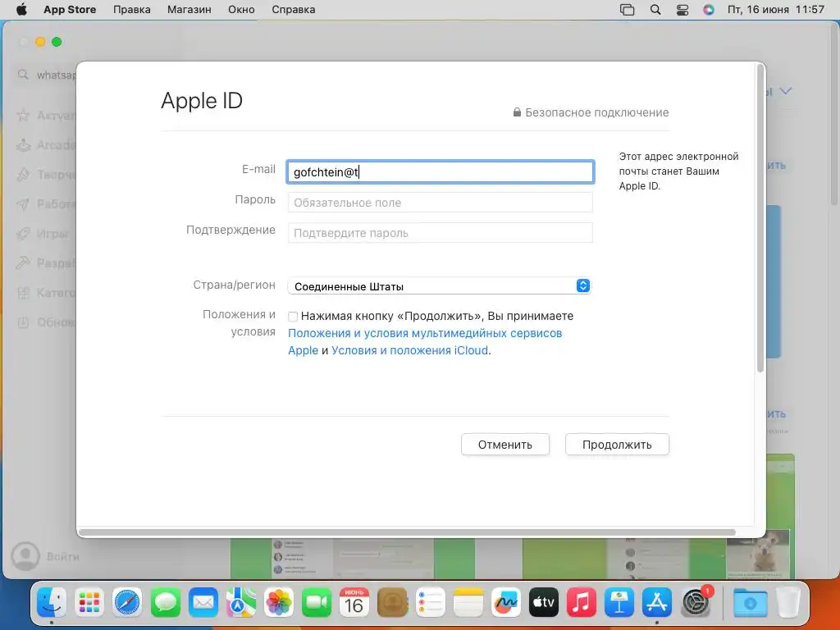Viewport: 840px width, 630px height.
Task: Focus the E-mail input field
Action: [x=440, y=172]
